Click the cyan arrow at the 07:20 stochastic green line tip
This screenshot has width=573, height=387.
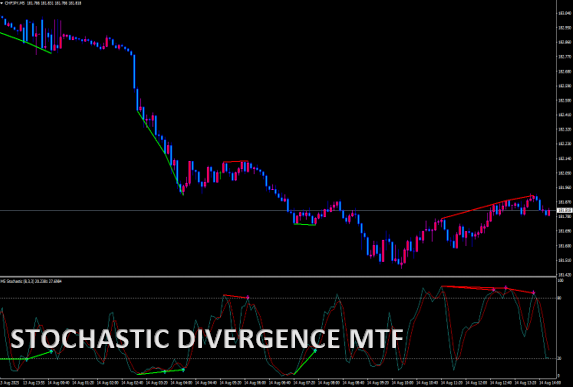(315, 351)
